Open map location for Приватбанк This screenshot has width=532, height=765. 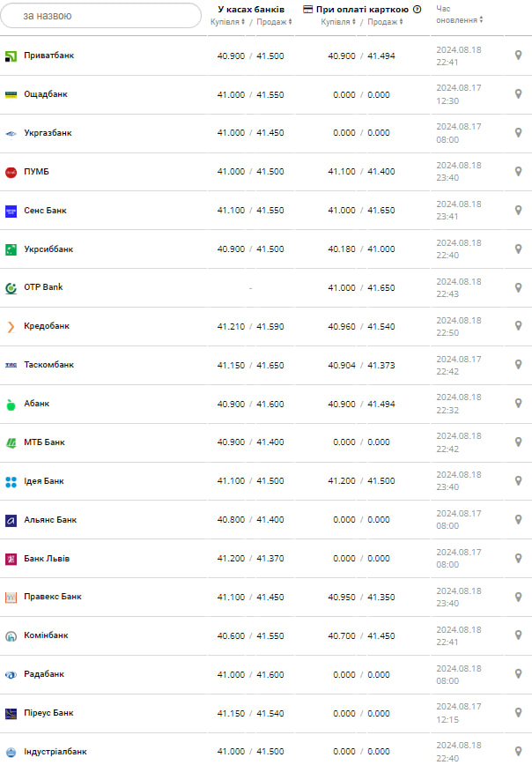518,56
